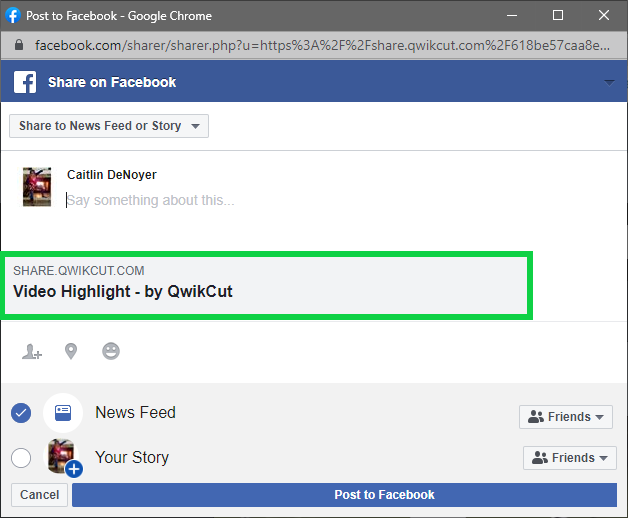Click the Caitlin DeNoyer name
The width and height of the screenshot is (628, 518).
click(112, 175)
